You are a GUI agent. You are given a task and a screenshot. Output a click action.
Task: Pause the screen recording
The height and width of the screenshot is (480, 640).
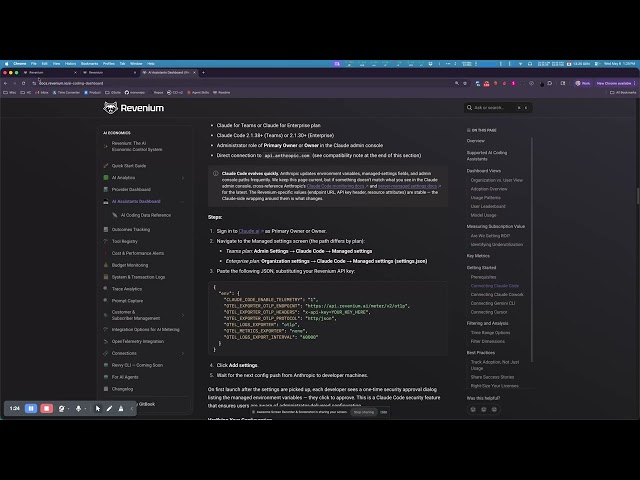[x=31, y=408]
